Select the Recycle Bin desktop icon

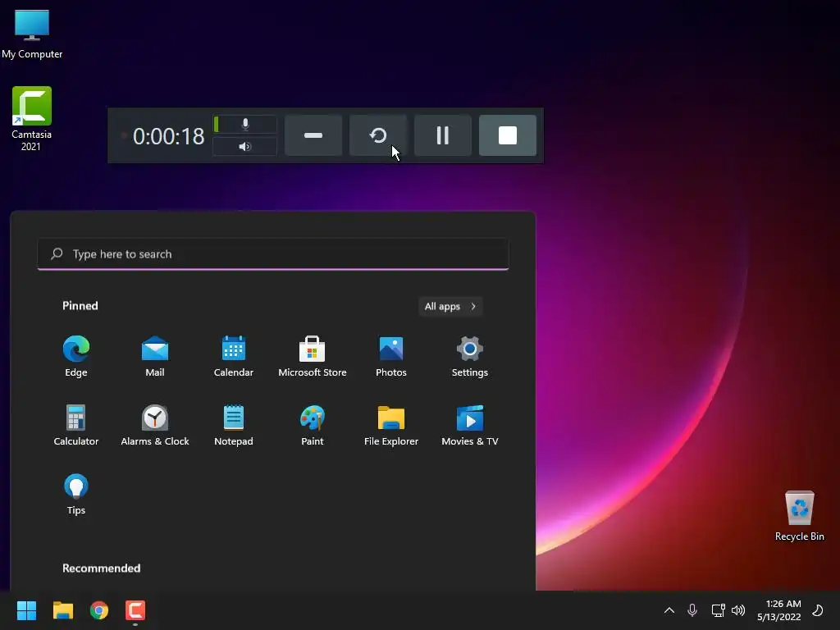pos(799,515)
